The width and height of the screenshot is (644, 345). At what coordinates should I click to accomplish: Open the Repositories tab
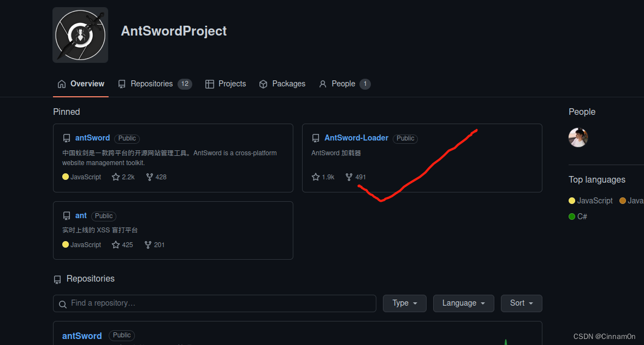[x=155, y=84]
